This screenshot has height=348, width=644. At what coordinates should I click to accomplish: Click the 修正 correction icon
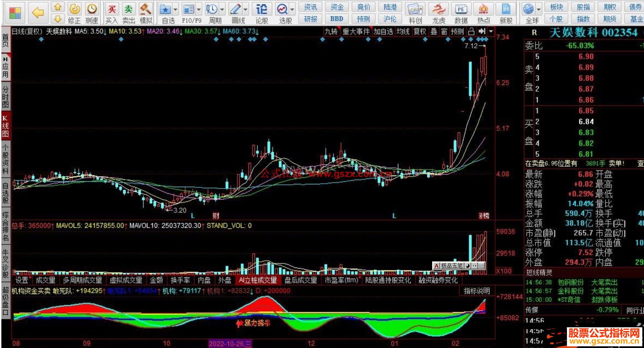(x=74, y=9)
